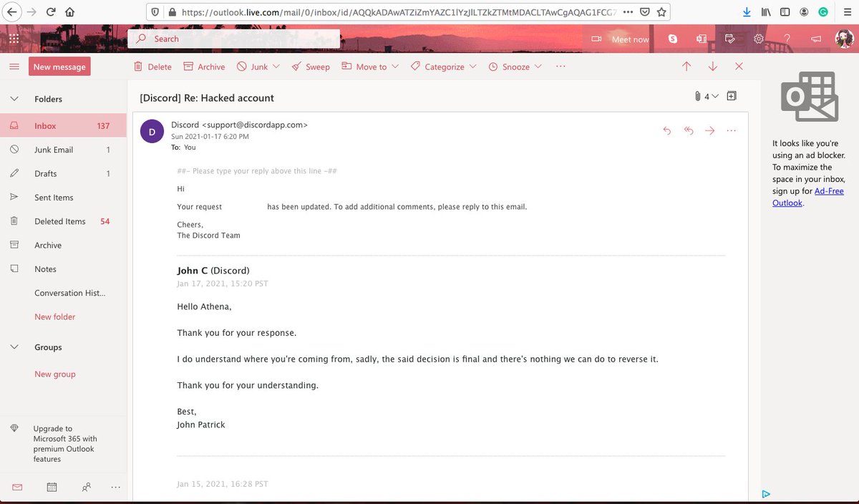859x504 pixels.
Task: Open the Move to dropdown
Action: [x=369, y=67]
